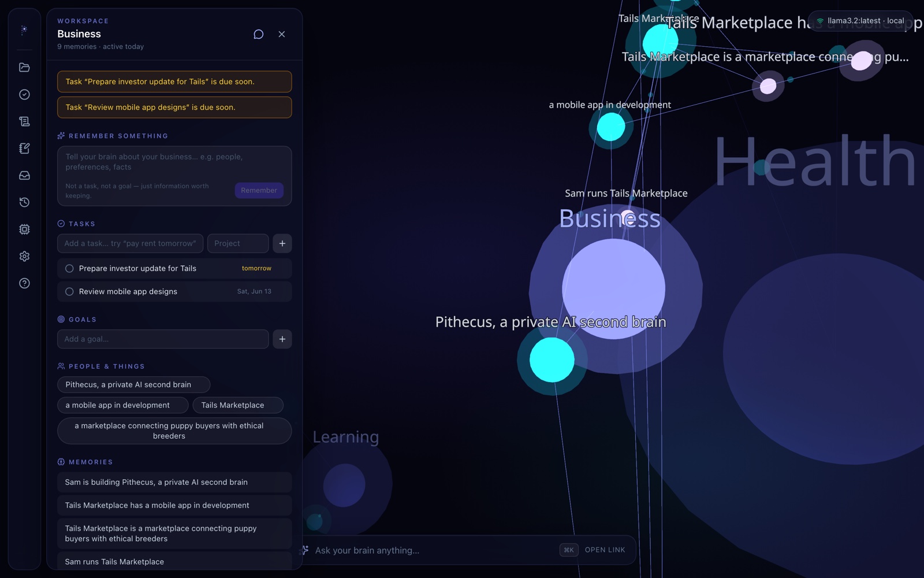Select 'Pithecus, a private AI second brain' chip
The width and height of the screenshot is (924, 578).
click(133, 385)
